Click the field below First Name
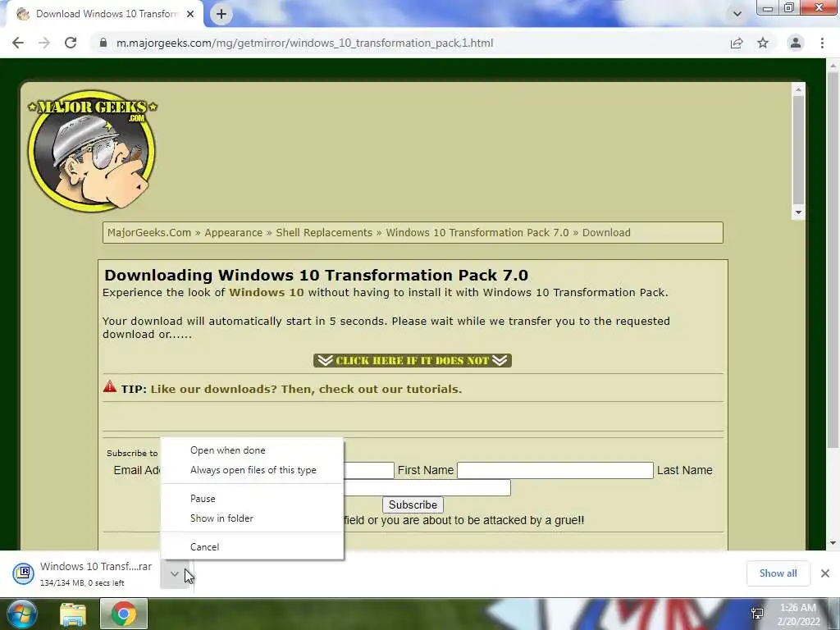Image resolution: width=840 pixels, height=630 pixels. (x=427, y=487)
